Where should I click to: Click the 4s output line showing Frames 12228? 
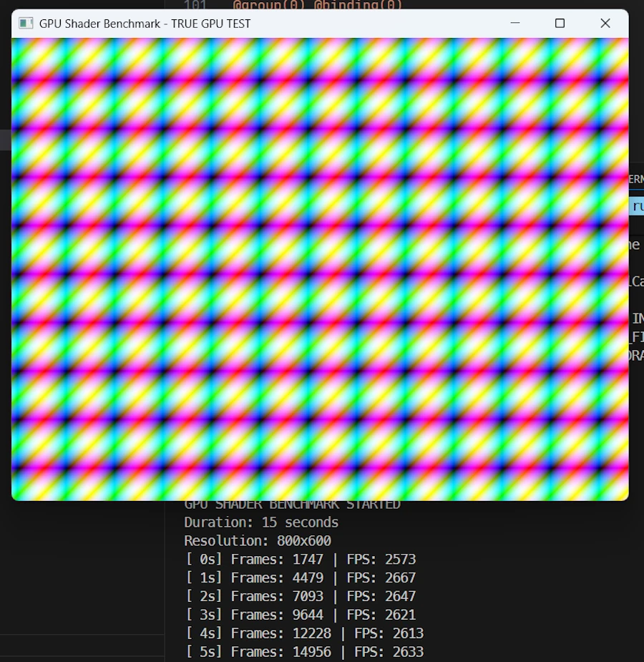(x=304, y=633)
